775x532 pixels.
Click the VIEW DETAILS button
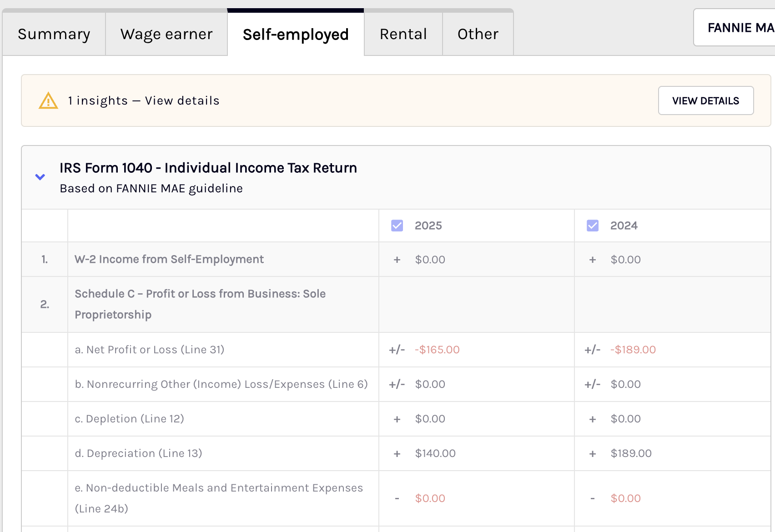coord(706,100)
